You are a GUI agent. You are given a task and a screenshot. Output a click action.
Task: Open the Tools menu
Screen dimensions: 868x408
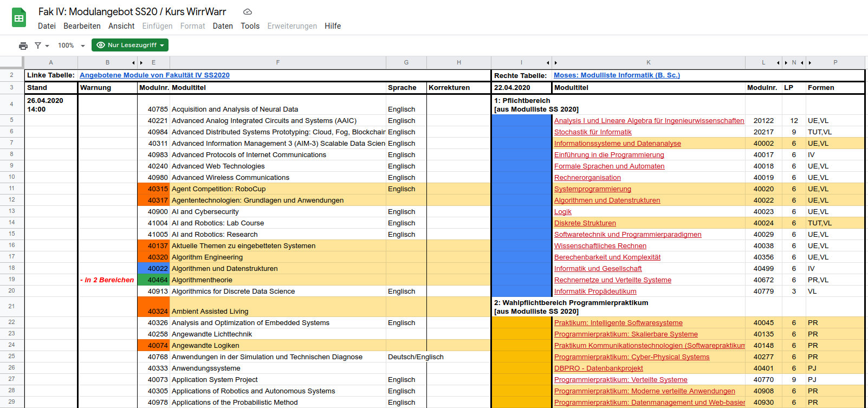coord(250,26)
